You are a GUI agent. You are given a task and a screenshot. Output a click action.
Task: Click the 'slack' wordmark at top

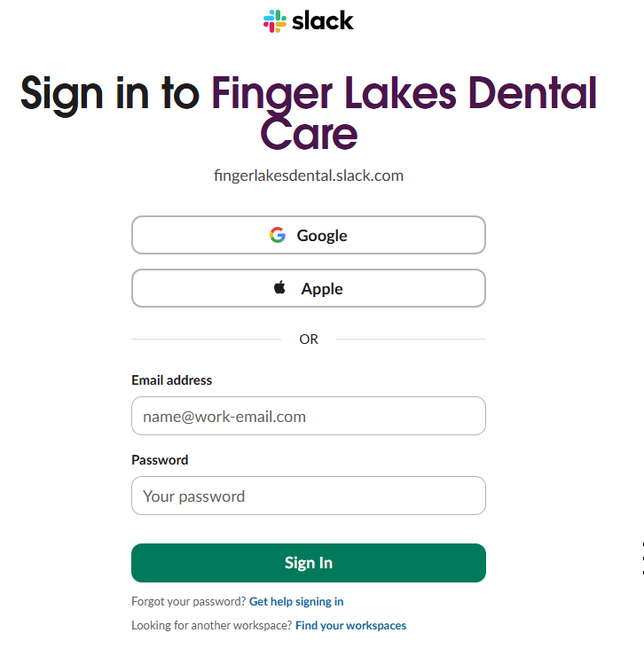[323, 21]
